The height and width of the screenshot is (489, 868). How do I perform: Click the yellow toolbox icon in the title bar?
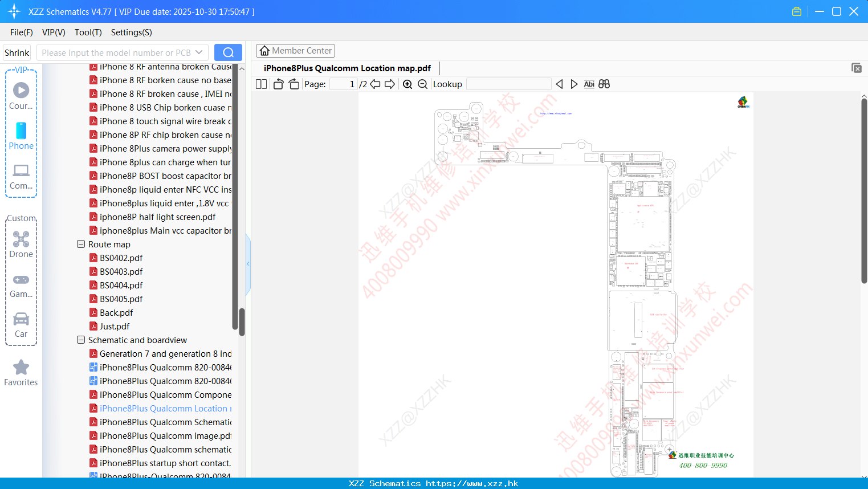797,11
